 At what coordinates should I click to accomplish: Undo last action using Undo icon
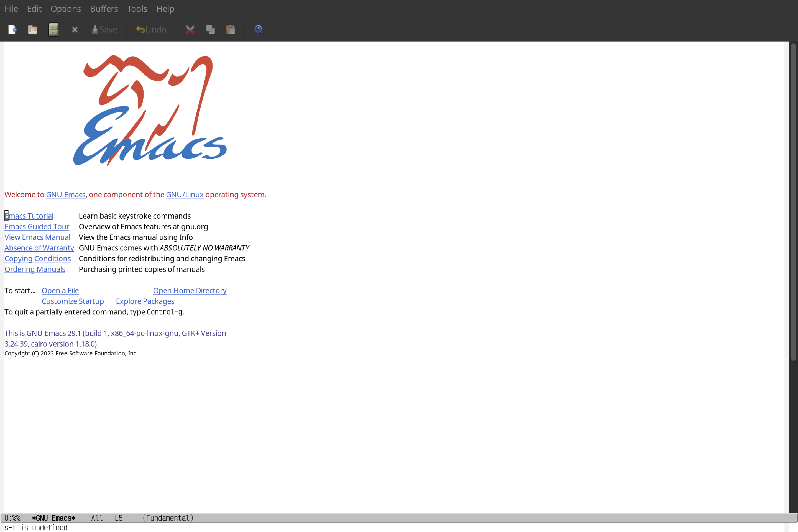click(150, 29)
